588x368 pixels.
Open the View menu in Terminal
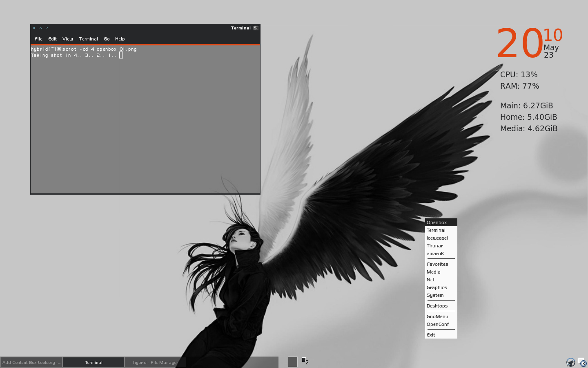[x=67, y=39]
